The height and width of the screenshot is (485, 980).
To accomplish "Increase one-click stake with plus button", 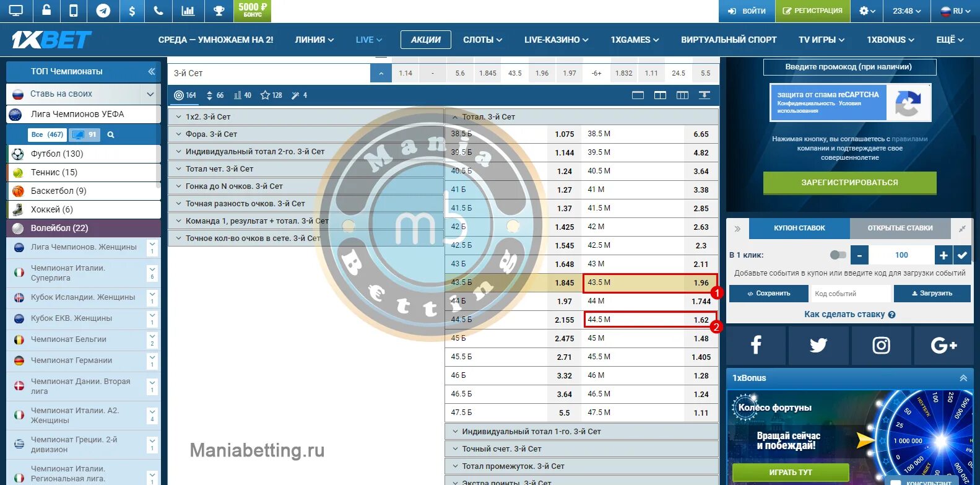I will coord(943,255).
